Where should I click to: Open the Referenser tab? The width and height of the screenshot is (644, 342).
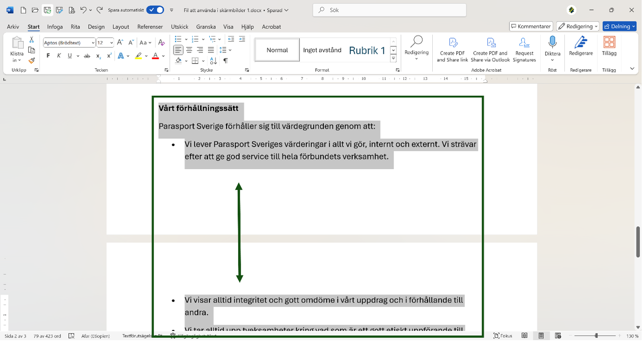pos(150,27)
